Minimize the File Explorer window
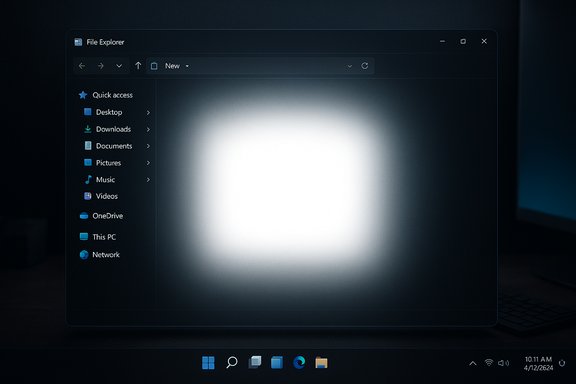The image size is (576, 384). coord(443,42)
